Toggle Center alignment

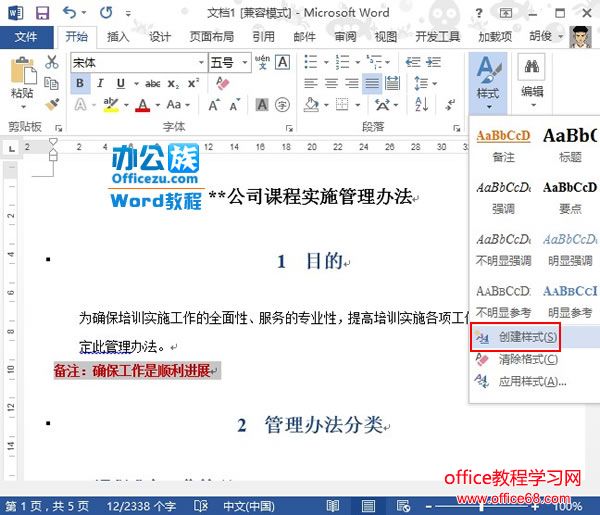coord(331,83)
